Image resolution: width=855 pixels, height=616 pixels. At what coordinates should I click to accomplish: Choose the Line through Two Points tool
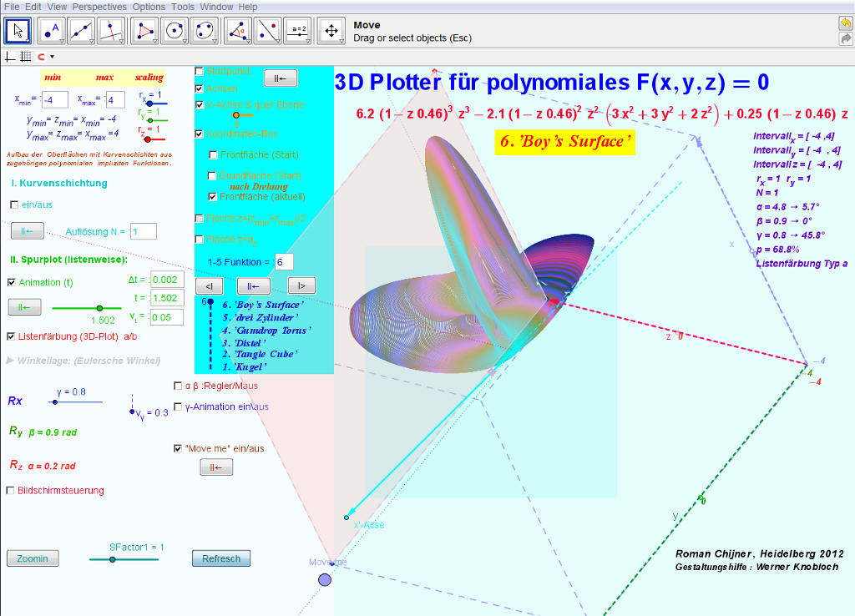[82, 31]
